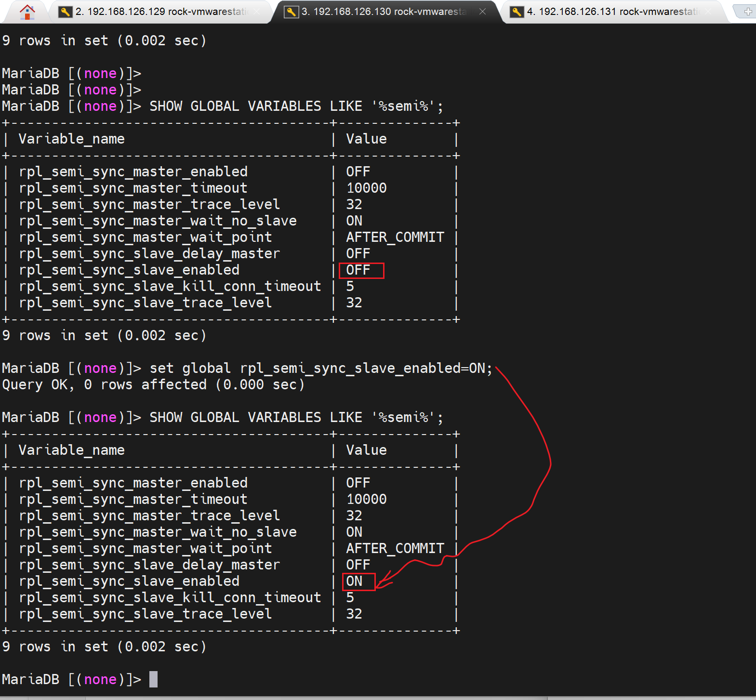Image resolution: width=756 pixels, height=700 pixels.
Task: Click the second SHOW GLOBAL VARIABLES command line
Action: [x=296, y=418]
